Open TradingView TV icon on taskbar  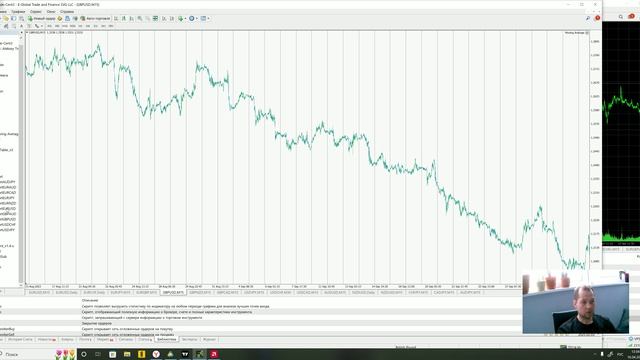[185, 354]
